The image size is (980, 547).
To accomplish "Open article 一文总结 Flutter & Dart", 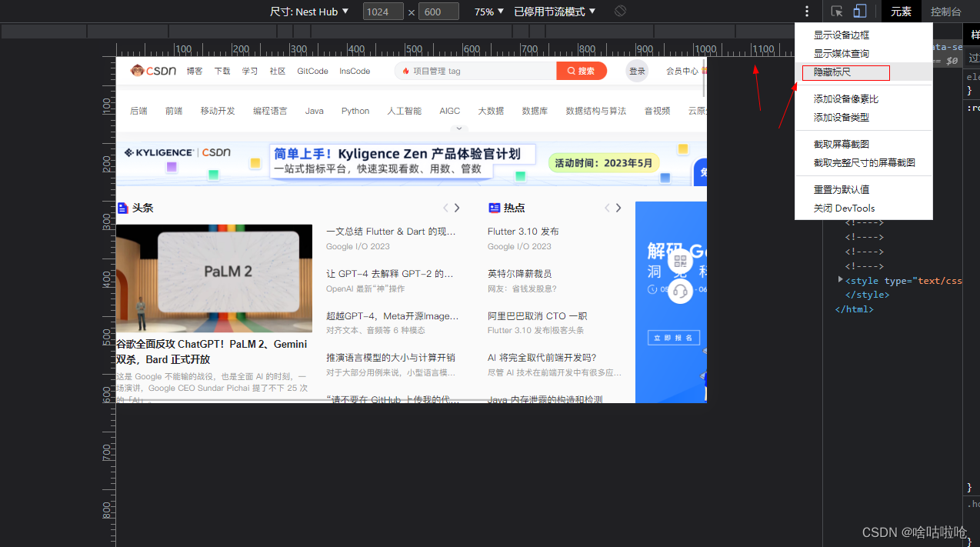I will click(x=392, y=232).
